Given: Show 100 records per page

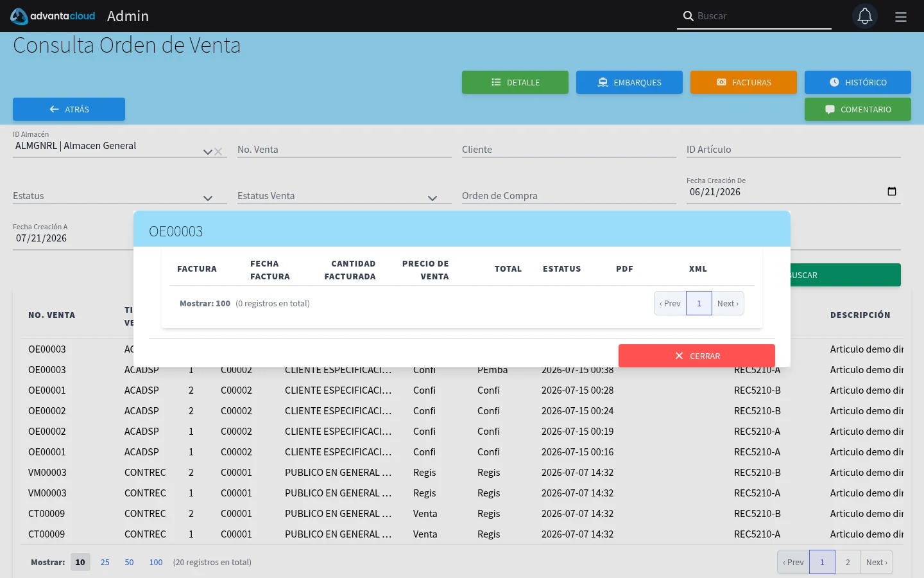Looking at the screenshot, I should pos(156,562).
